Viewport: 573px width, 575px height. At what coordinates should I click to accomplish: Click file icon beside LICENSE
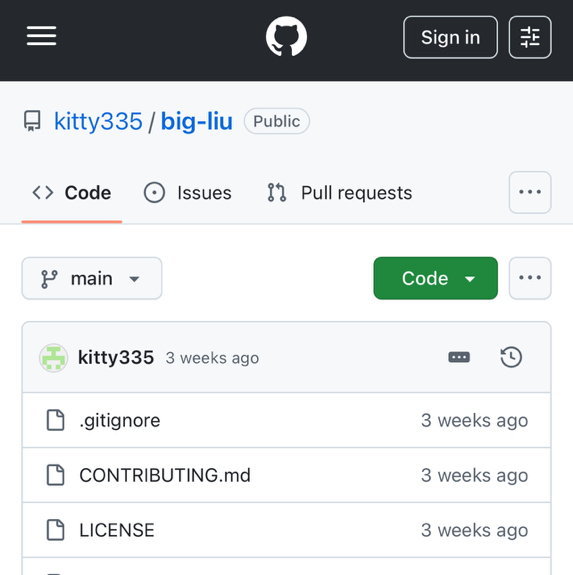pyautogui.click(x=55, y=530)
